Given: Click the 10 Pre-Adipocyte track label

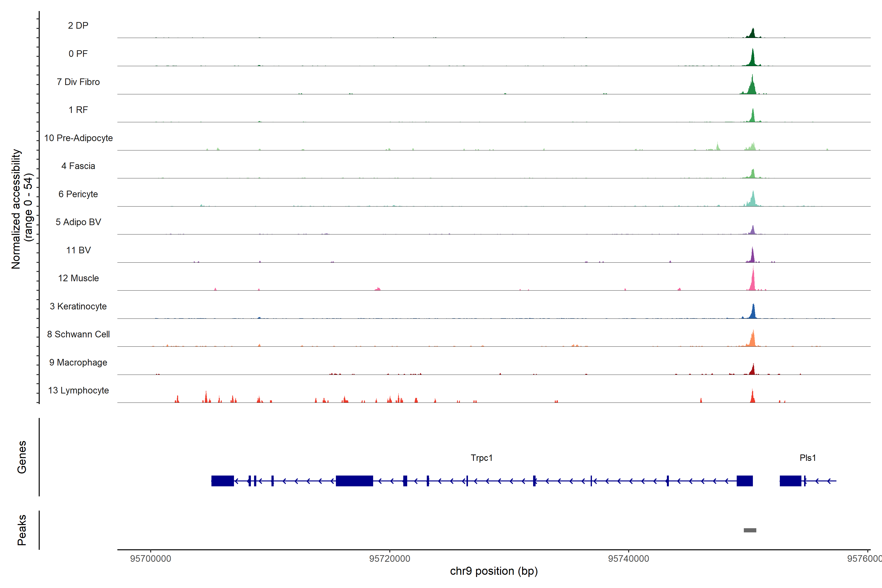Looking at the screenshot, I should point(78,138).
